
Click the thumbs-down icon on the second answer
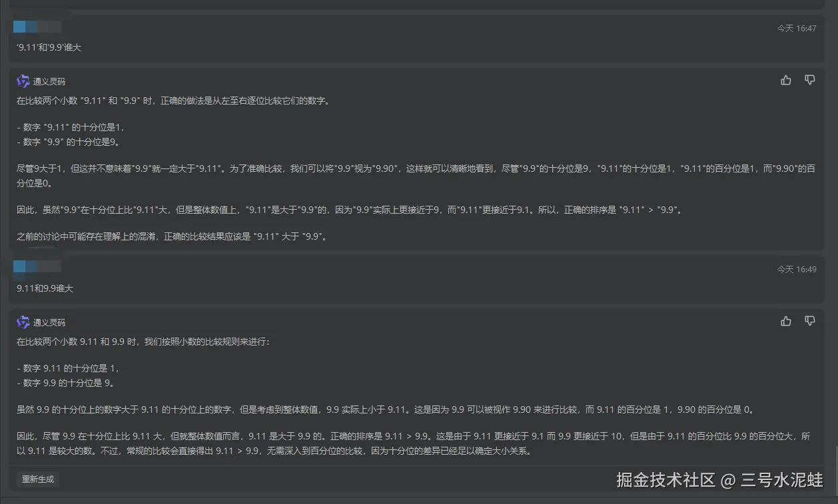pyautogui.click(x=809, y=321)
